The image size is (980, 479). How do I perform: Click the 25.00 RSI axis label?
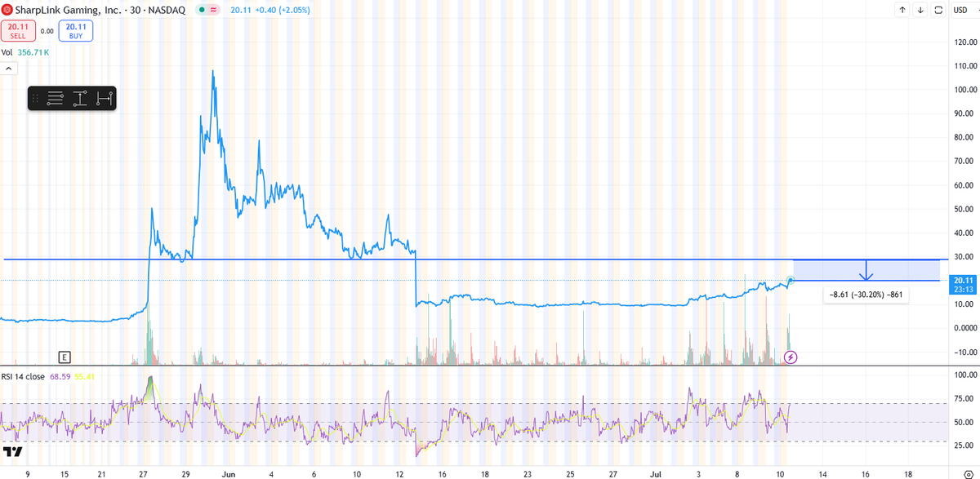click(965, 446)
